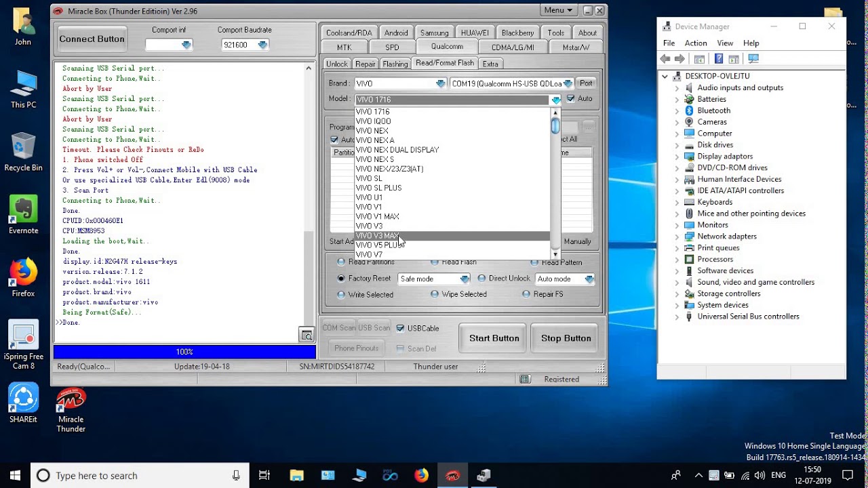The width and height of the screenshot is (868, 488).
Task: Click the volume icon in the system tray
Action: pos(760,475)
